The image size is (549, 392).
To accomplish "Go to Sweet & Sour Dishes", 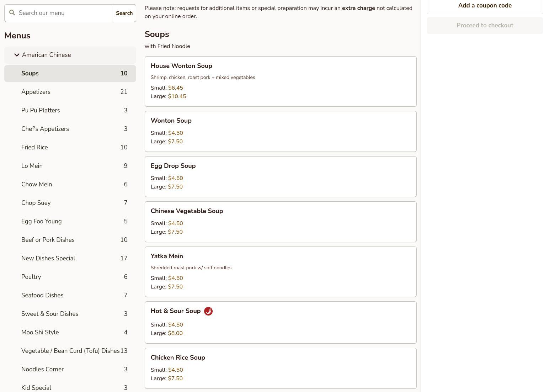I will [70, 314].
